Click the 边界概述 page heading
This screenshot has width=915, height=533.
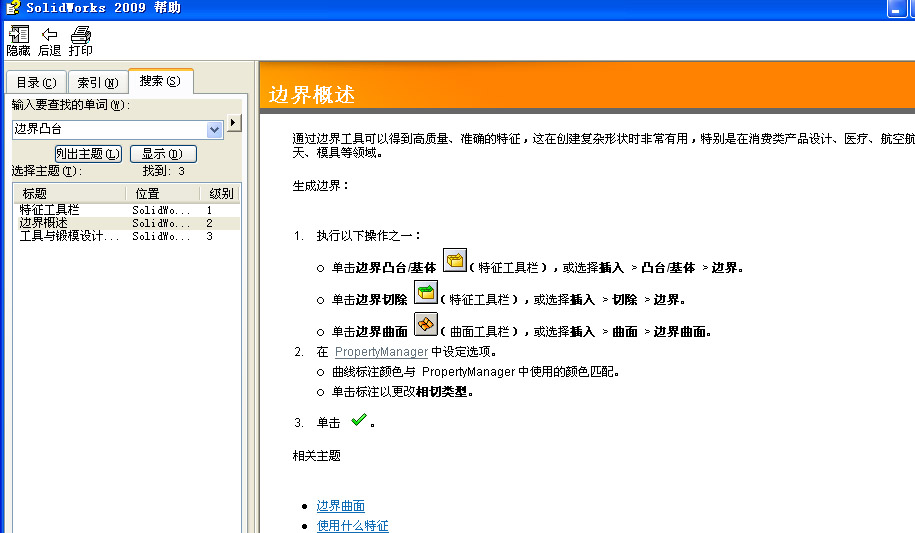pos(312,95)
